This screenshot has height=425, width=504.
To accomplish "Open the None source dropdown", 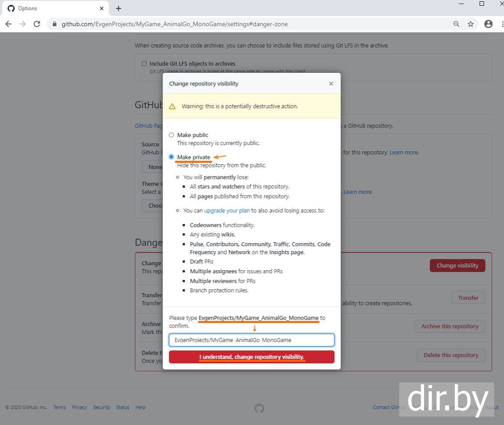I will click(x=153, y=167).
